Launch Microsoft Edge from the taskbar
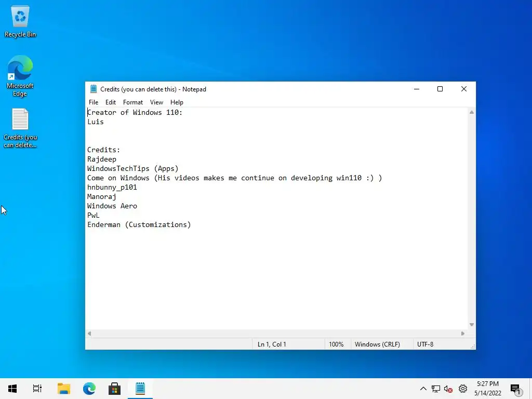The width and height of the screenshot is (532, 399). (89, 389)
